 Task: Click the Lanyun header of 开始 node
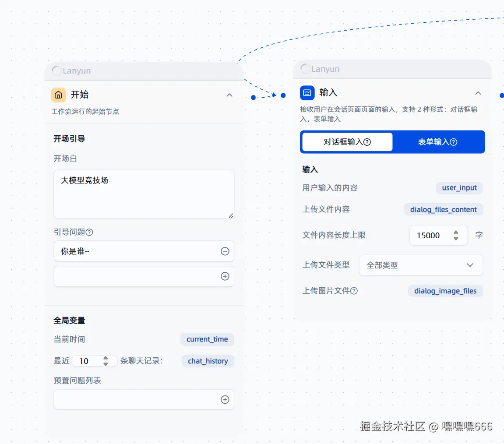click(144, 71)
